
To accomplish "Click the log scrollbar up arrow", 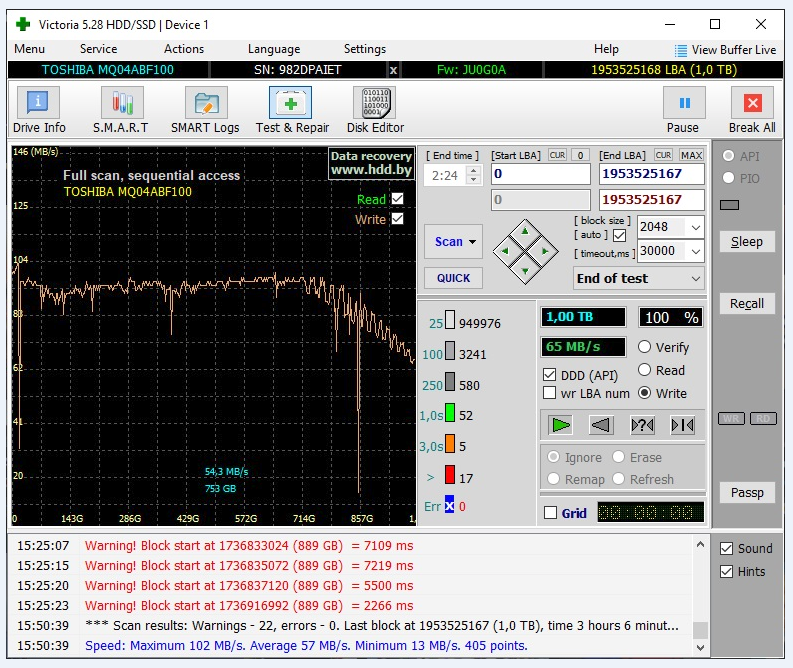I will (x=700, y=545).
